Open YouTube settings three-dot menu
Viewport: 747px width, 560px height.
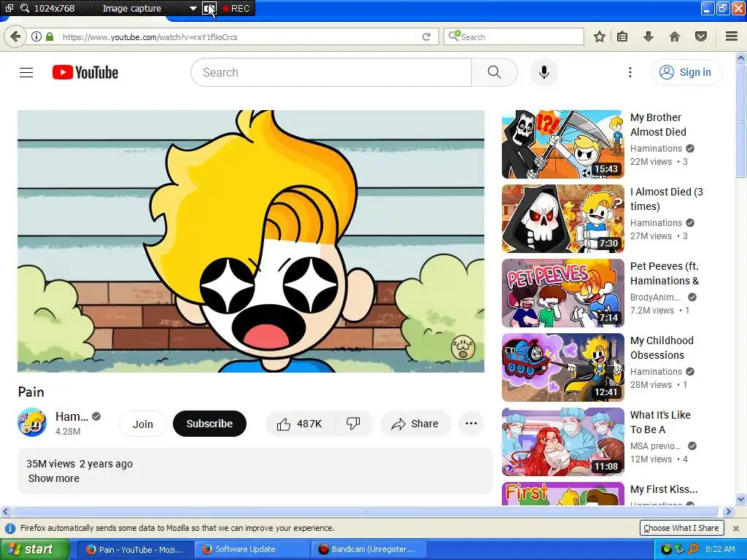pyautogui.click(x=630, y=72)
